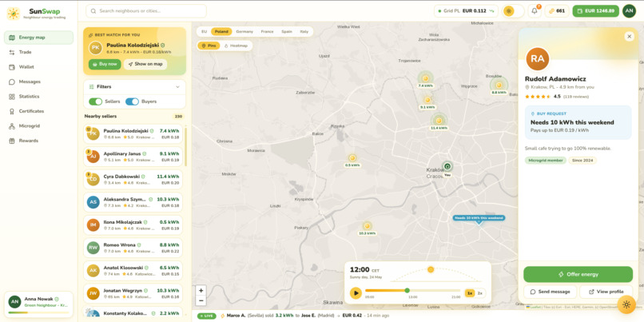
Task: Click the 10.3 kWh map pin
Action: [x=368, y=226]
